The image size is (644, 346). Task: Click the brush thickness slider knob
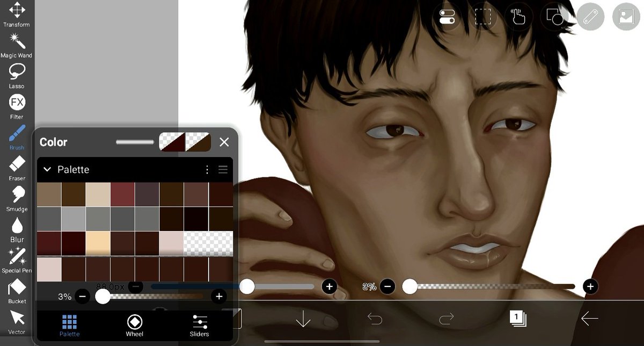(x=247, y=287)
